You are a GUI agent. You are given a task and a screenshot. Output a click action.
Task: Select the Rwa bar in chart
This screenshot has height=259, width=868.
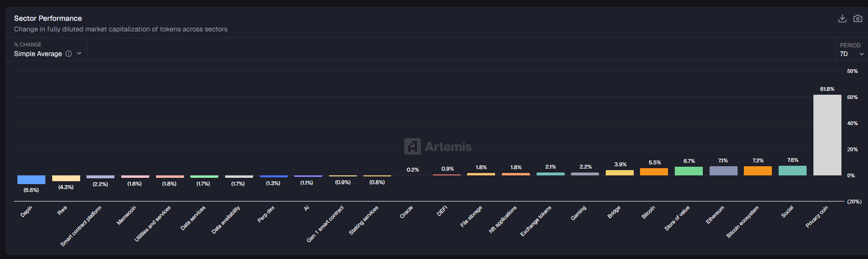pyautogui.click(x=66, y=178)
